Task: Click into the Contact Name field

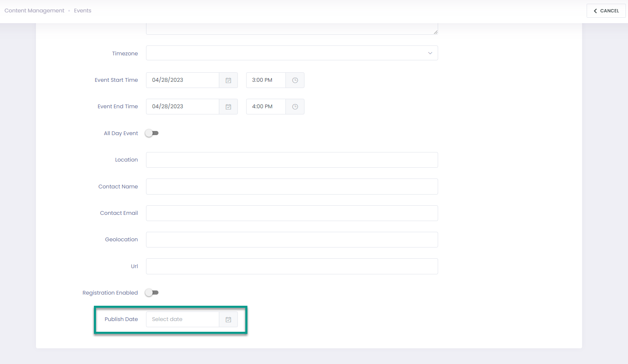Action: (x=292, y=186)
